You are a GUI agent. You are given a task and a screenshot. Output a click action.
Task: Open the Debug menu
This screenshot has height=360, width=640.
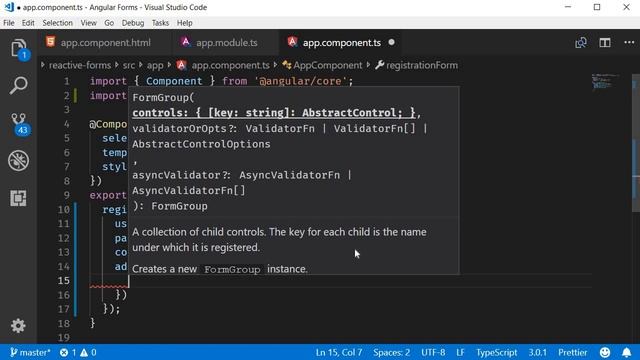tap(133, 23)
